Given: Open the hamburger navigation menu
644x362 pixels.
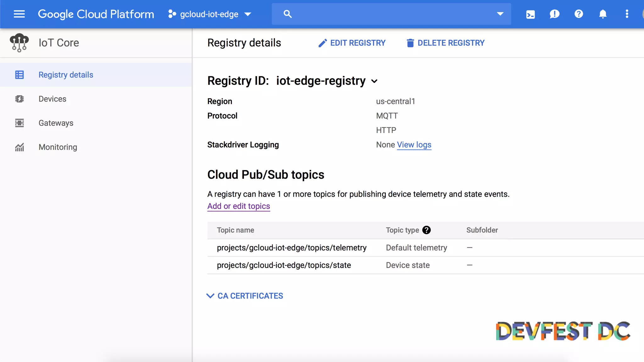Looking at the screenshot, I should point(19,14).
